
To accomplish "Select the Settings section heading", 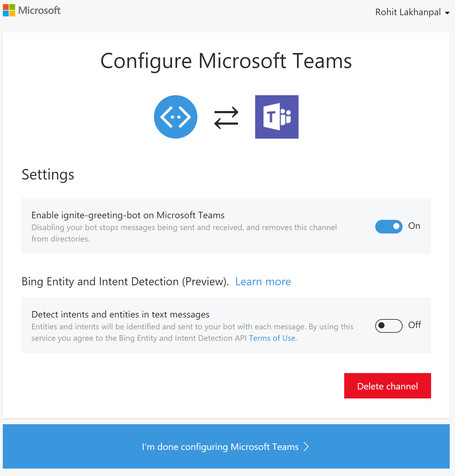I will (x=47, y=175).
